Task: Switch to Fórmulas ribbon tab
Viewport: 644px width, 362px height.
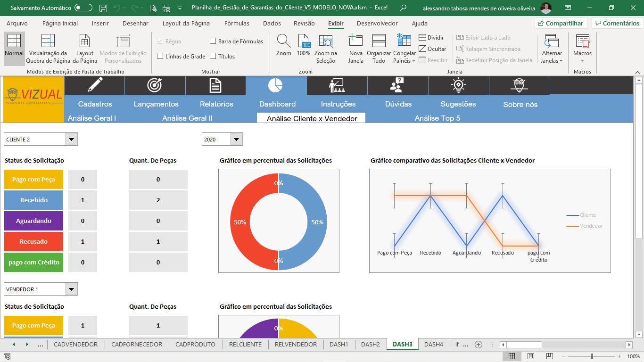Action: (x=237, y=23)
